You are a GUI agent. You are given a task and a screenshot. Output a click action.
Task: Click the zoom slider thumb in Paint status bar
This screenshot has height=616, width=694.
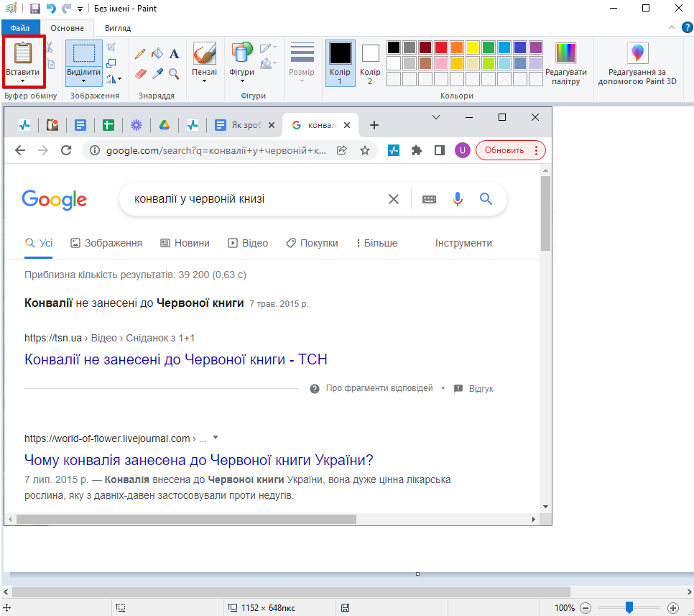coord(629,607)
